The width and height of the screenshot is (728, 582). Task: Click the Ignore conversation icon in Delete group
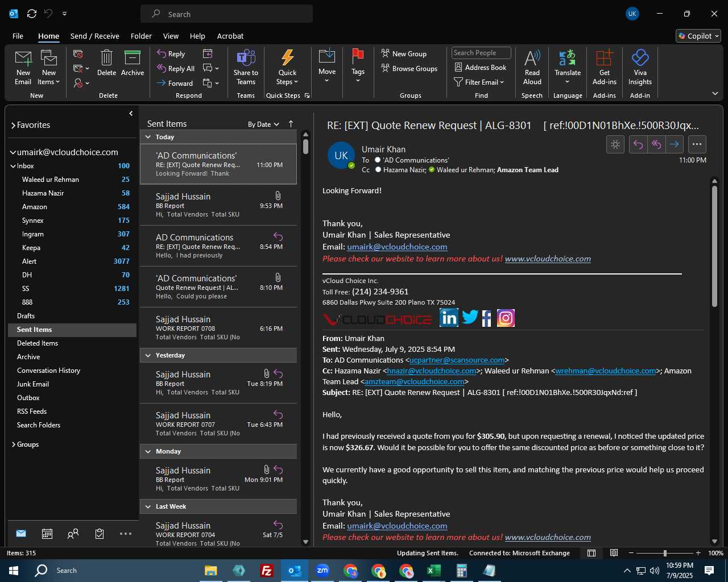pos(78,54)
